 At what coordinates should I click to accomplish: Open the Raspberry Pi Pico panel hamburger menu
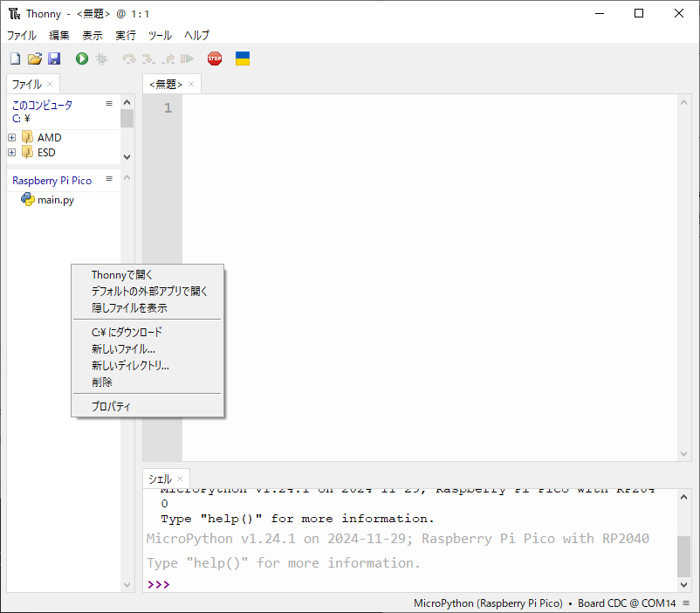109,179
